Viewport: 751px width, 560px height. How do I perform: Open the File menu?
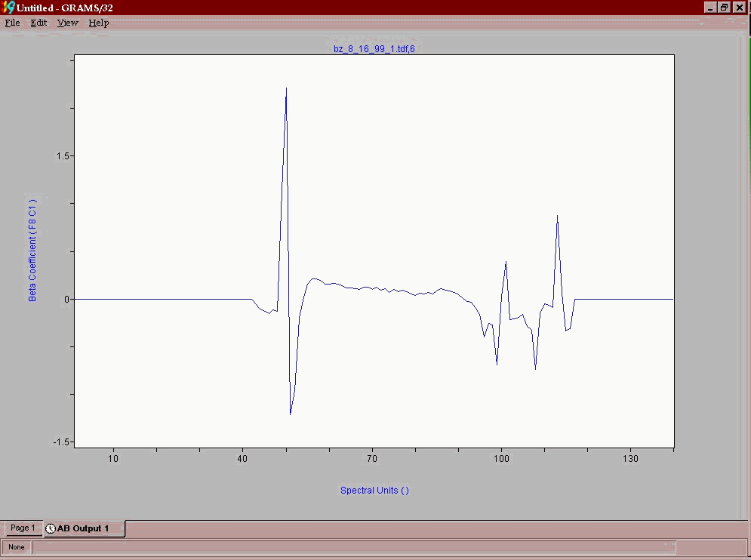point(11,23)
